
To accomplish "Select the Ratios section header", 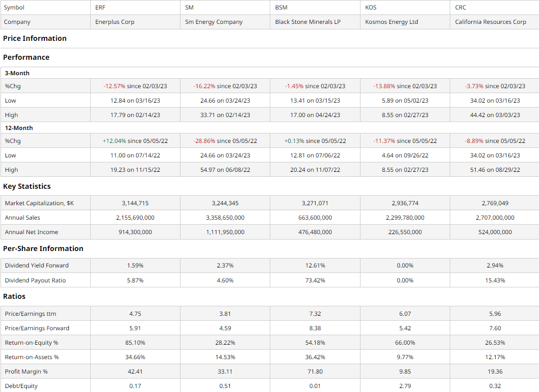I will click(14, 296).
